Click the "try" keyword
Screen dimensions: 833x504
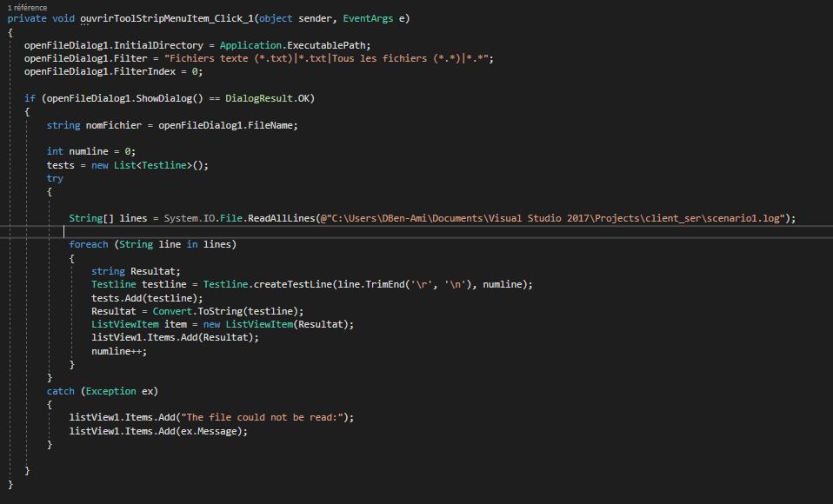[x=55, y=178]
